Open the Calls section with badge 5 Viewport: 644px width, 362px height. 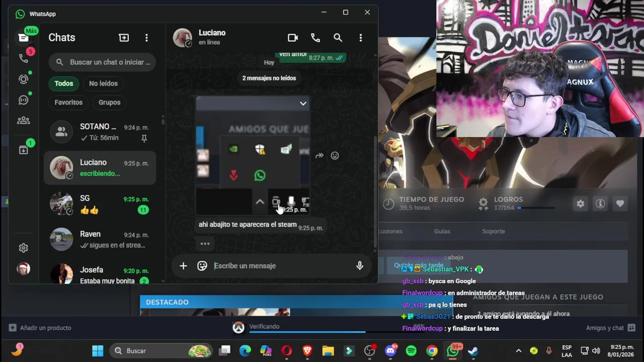point(23,58)
